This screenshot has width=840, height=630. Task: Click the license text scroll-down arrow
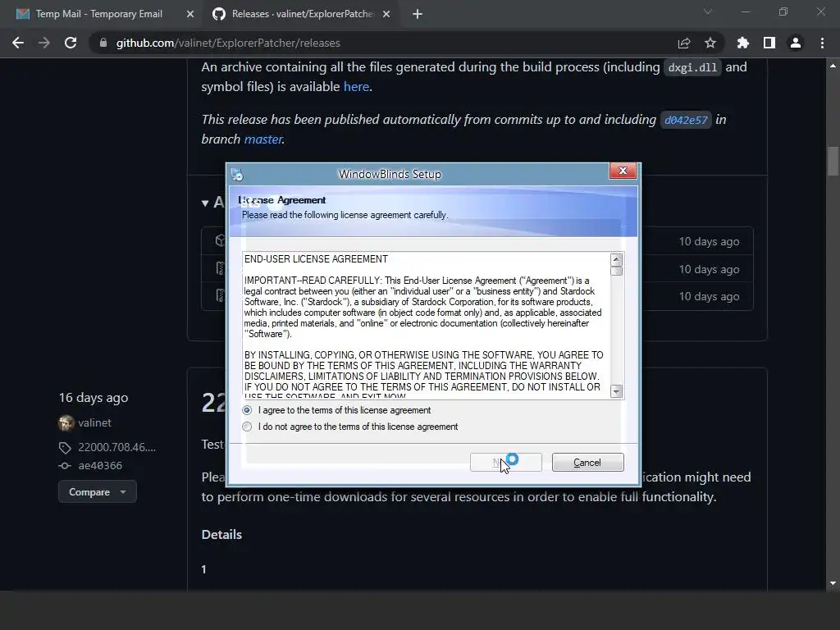point(617,391)
